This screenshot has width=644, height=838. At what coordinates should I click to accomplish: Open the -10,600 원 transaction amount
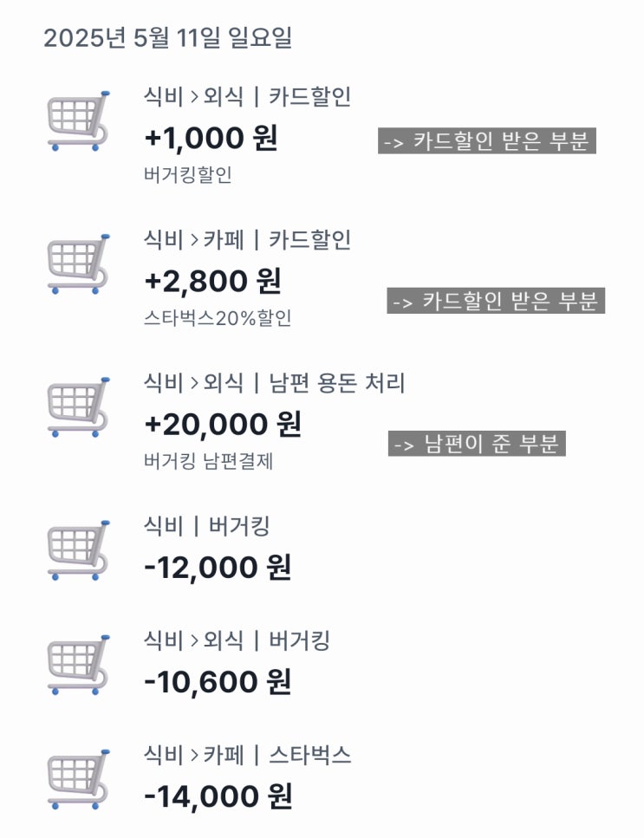click(217, 683)
